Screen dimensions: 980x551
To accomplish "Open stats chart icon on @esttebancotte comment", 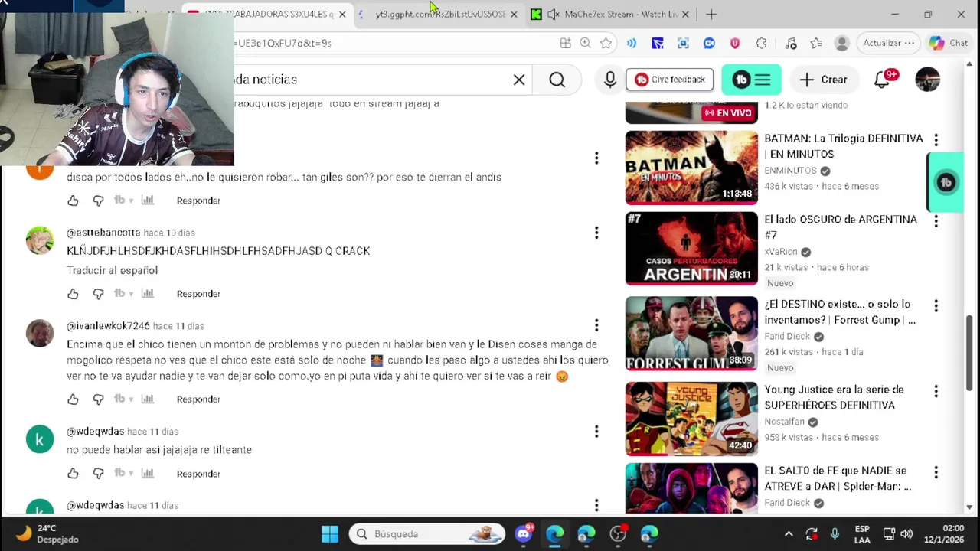I will point(147,293).
